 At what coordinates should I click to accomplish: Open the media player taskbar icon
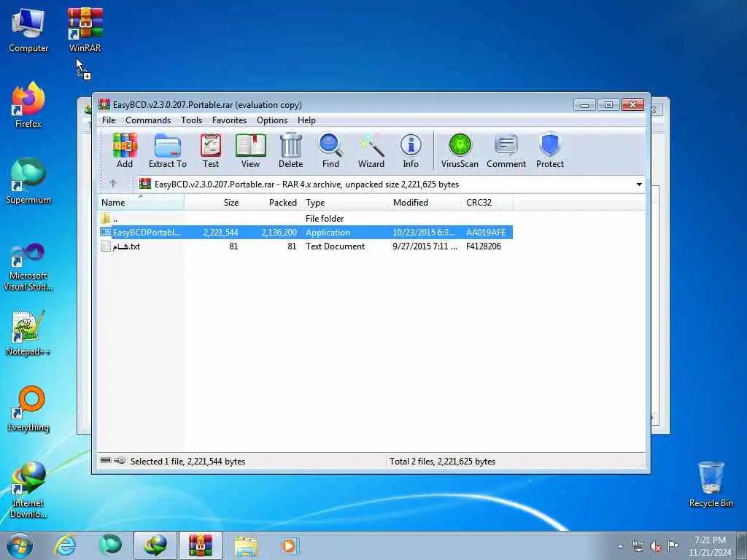(x=289, y=545)
